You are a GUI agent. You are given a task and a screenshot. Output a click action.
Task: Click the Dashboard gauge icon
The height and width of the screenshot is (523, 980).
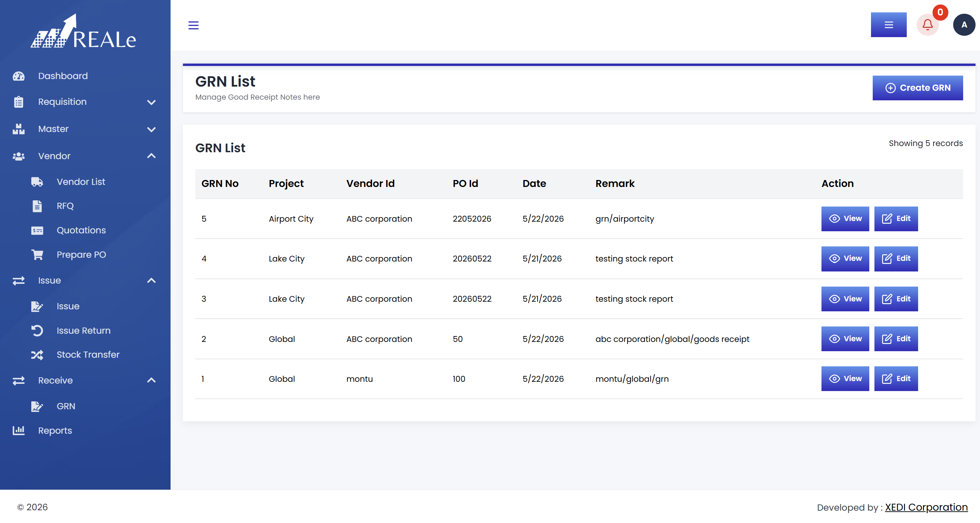point(18,76)
